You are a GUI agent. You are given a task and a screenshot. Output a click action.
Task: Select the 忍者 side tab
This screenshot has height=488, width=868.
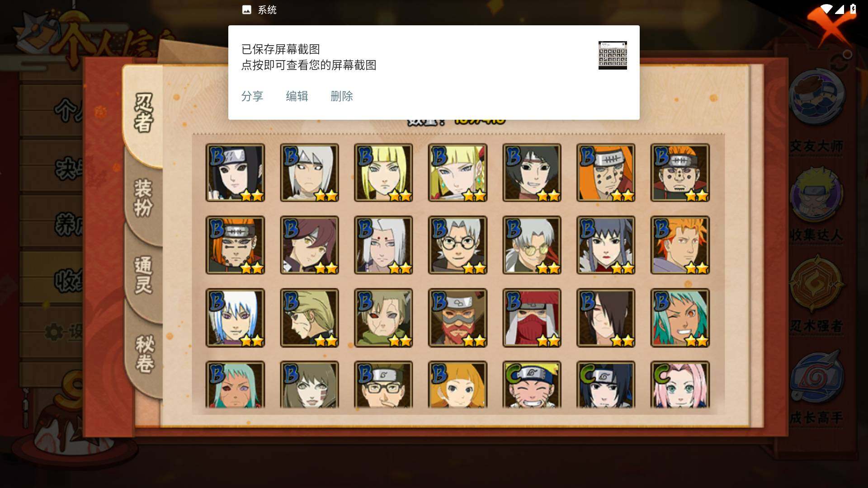[144, 113]
